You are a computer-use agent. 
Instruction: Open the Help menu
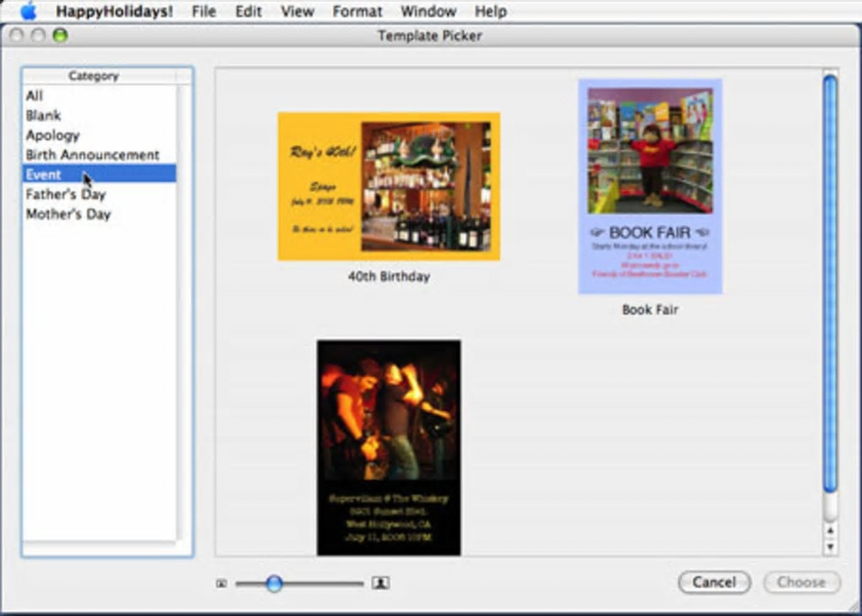pyautogui.click(x=490, y=12)
